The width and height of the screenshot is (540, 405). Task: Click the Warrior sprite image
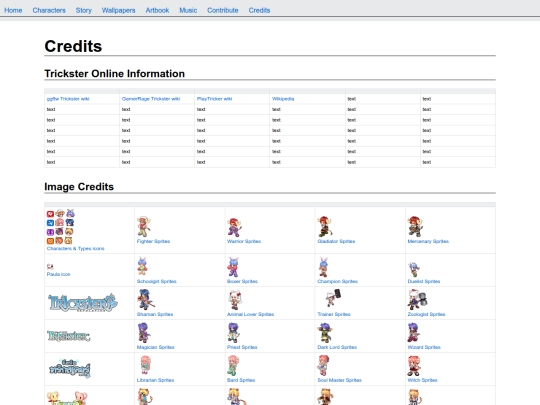[x=234, y=227]
